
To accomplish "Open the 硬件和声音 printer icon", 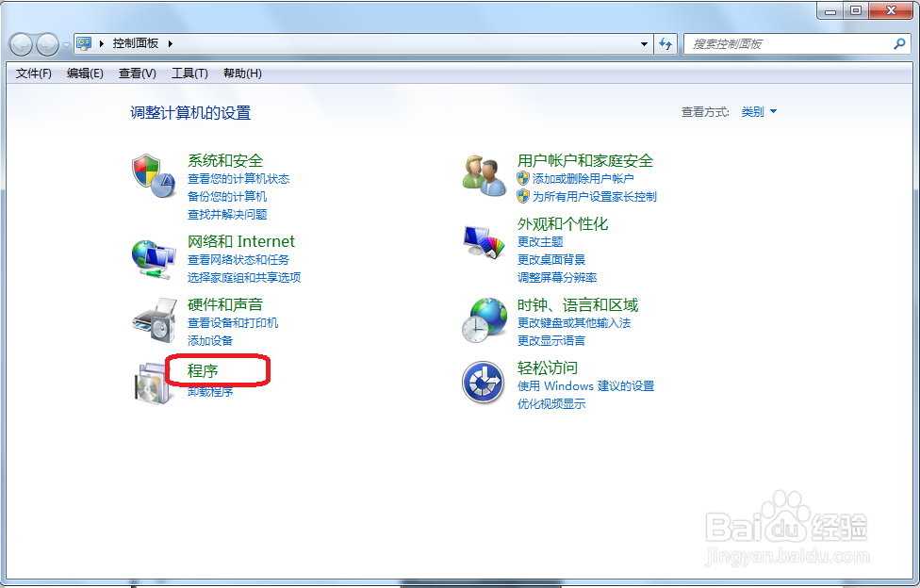I will pos(155,320).
